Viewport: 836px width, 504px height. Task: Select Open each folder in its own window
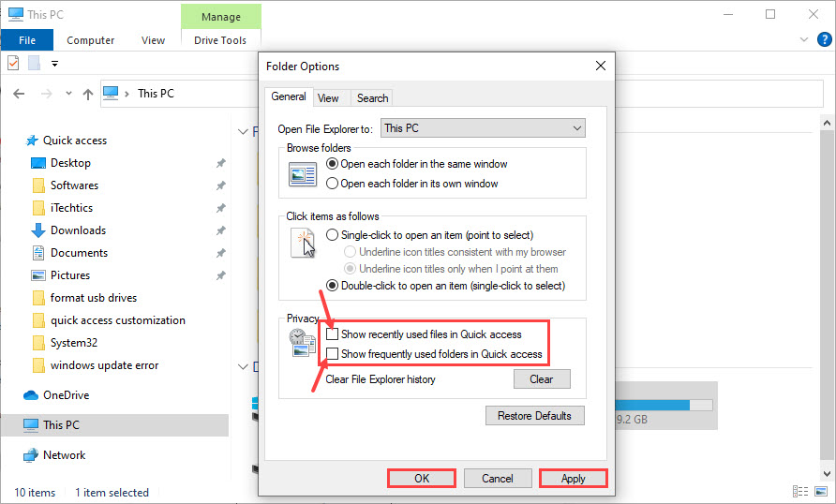coord(332,184)
